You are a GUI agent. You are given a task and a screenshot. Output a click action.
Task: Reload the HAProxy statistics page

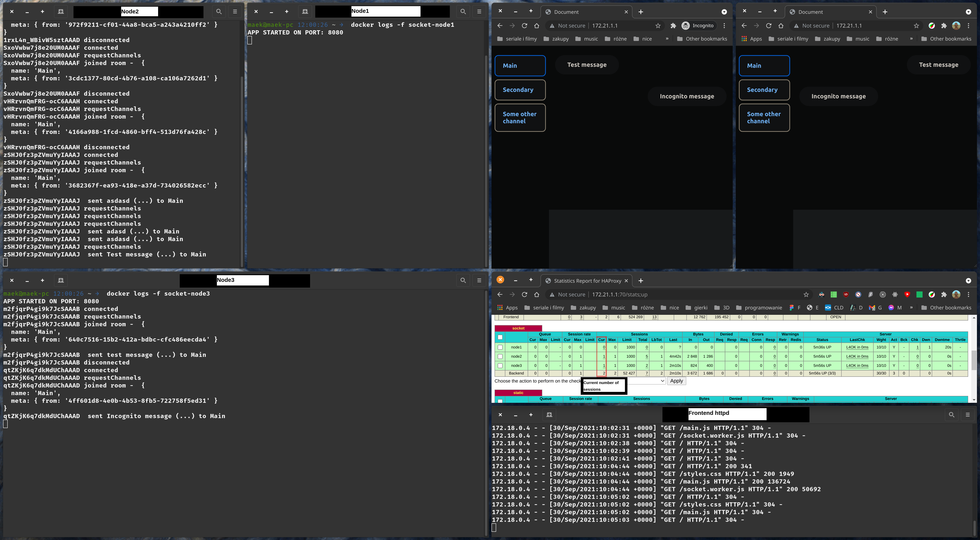[524, 294]
